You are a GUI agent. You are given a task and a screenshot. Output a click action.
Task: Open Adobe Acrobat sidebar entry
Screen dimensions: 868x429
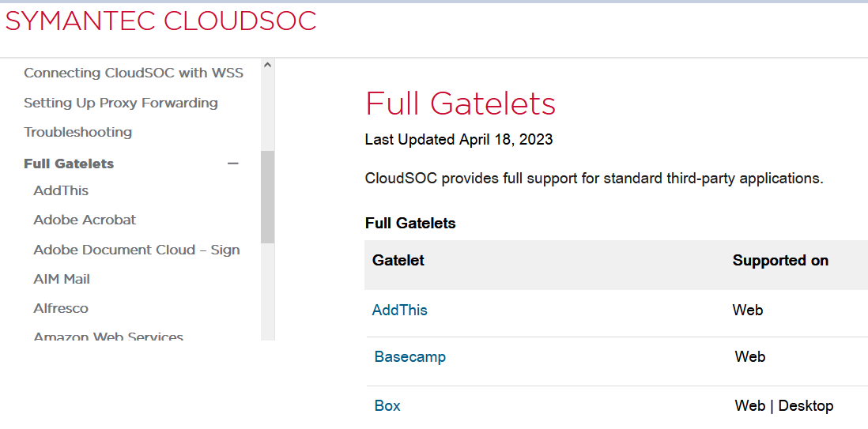(x=85, y=220)
